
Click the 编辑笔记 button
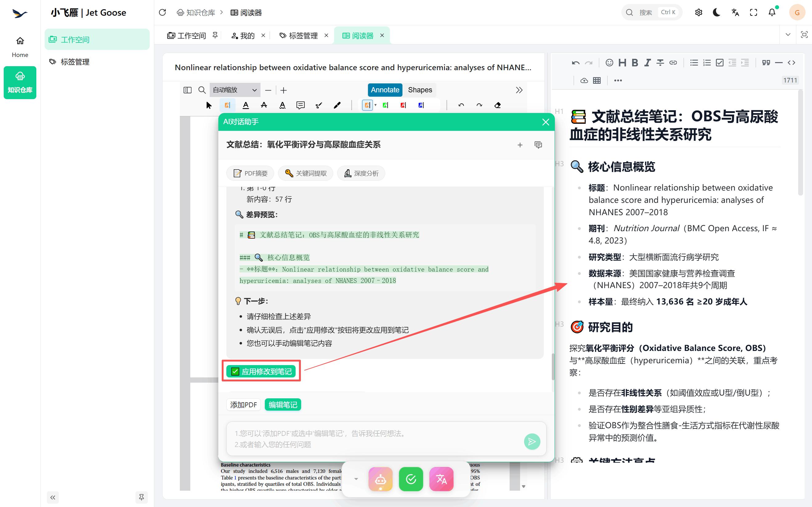pos(282,404)
